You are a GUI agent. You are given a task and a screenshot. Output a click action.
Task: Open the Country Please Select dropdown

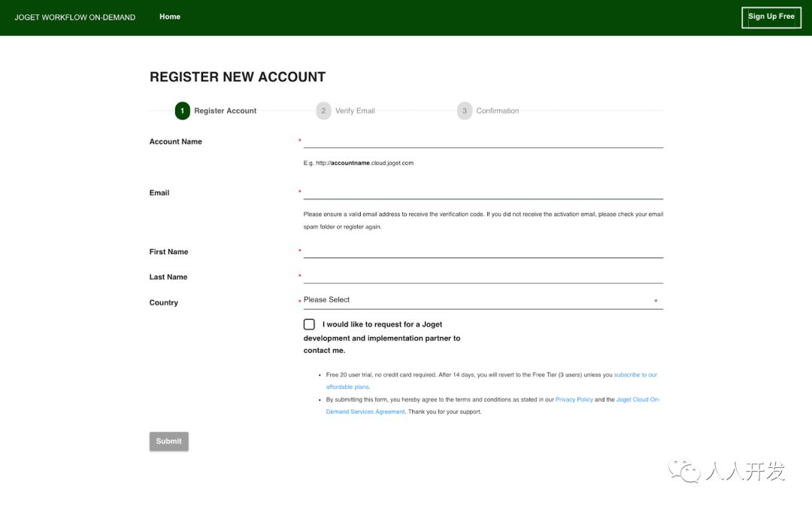click(483, 300)
